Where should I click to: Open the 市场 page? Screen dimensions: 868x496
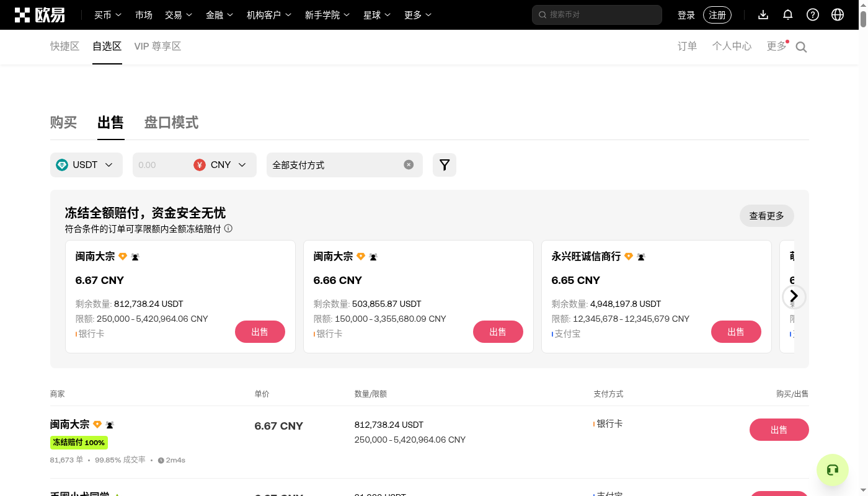(x=144, y=15)
